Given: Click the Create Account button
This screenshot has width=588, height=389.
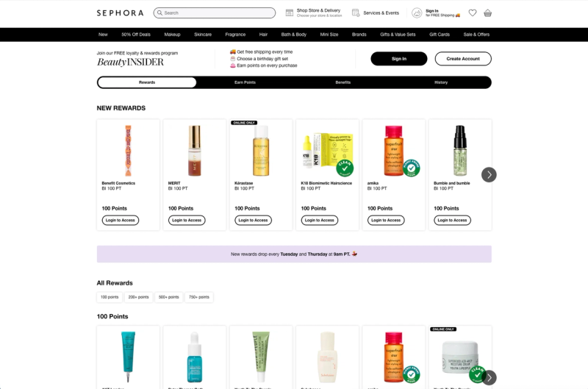Looking at the screenshot, I should coord(463,59).
